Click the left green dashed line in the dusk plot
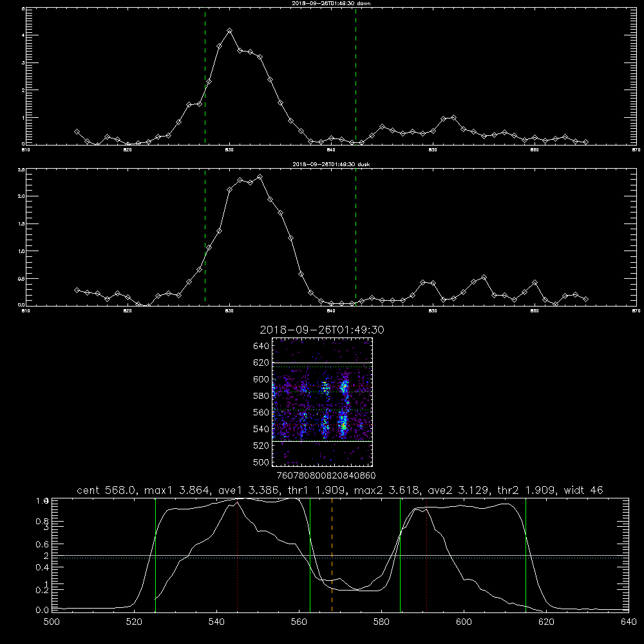 click(x=205, y=238)
